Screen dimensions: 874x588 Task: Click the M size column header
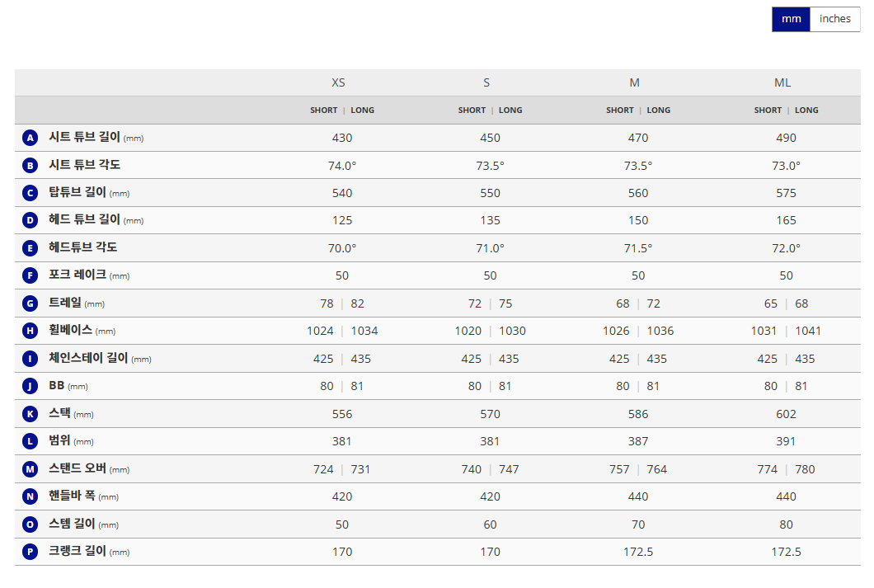click(634, 82)
